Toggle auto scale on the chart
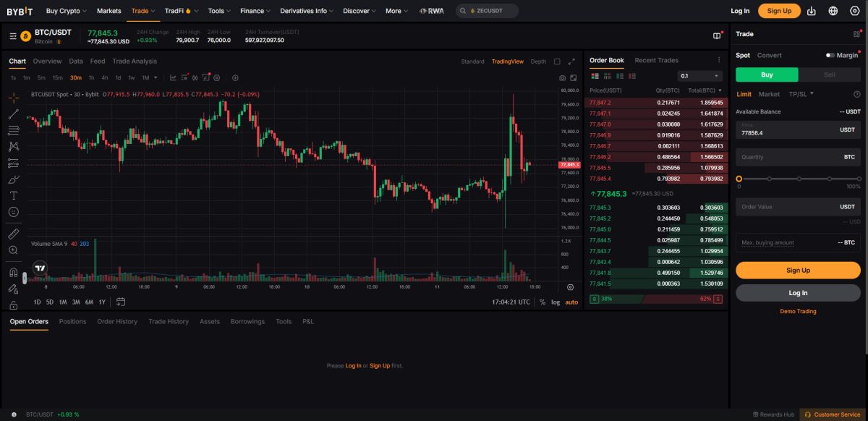 (571, 302)
